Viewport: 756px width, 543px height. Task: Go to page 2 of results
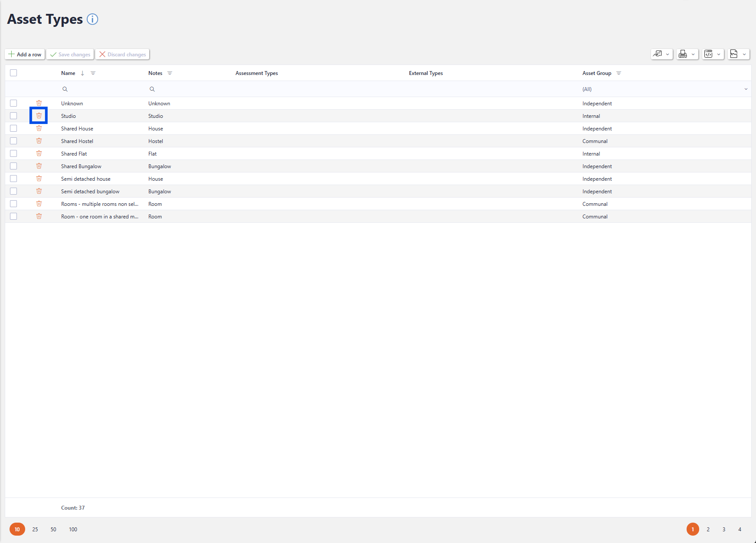coord(708,529)
